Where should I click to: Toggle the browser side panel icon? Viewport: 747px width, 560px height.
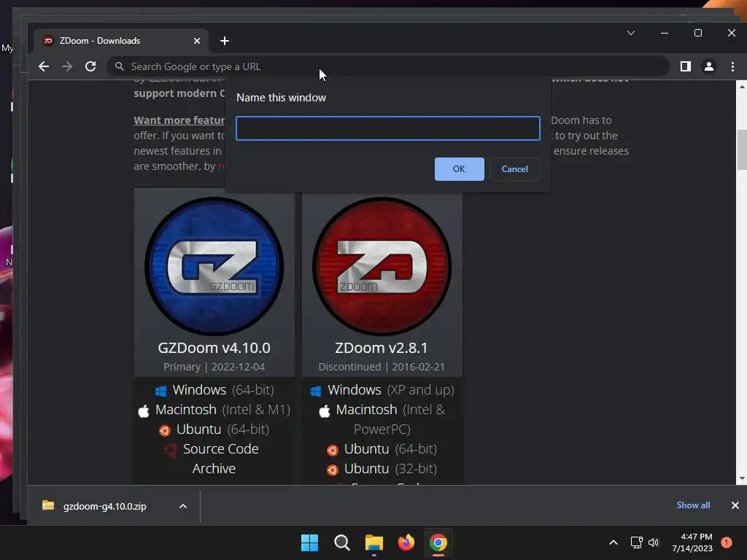pyautogui.click(x=686, y=66)
